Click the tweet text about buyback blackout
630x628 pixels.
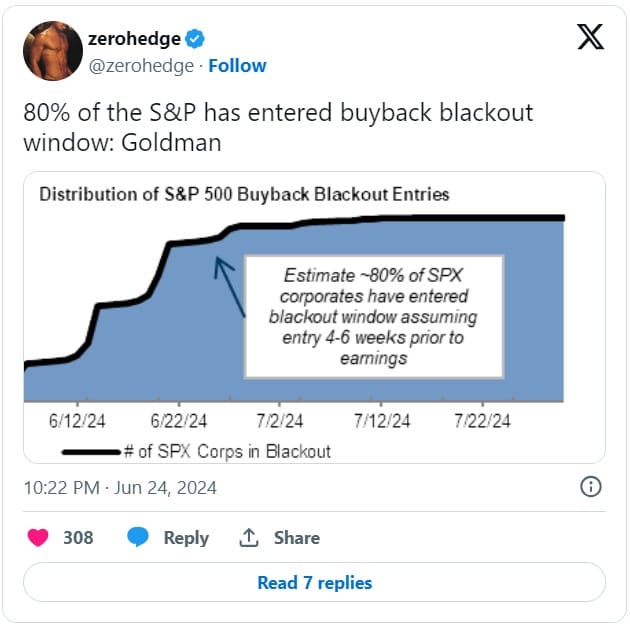278,127
